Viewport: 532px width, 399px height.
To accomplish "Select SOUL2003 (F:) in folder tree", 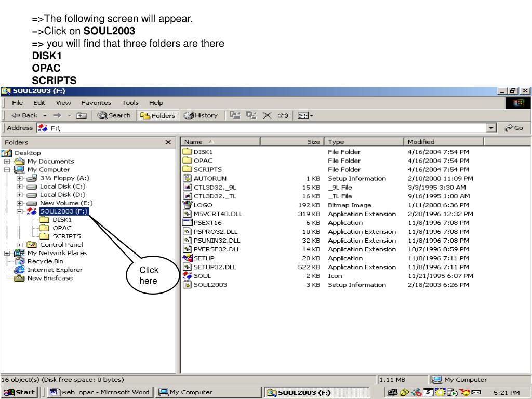I will (x=63, y=211).
